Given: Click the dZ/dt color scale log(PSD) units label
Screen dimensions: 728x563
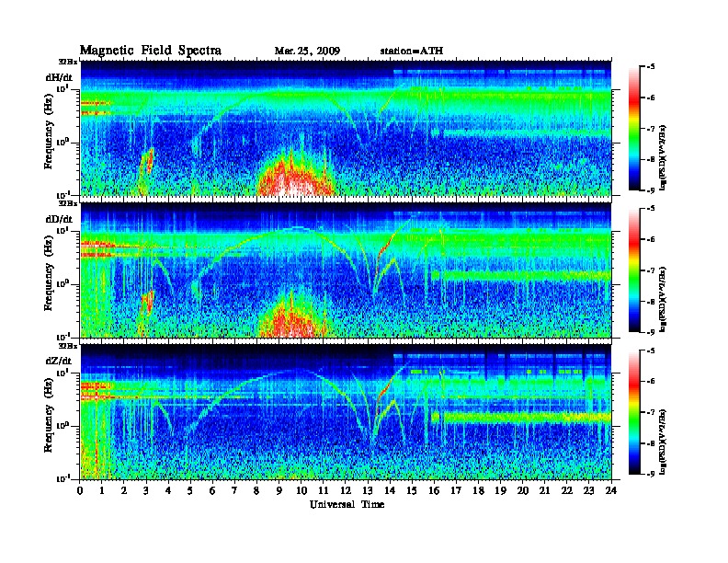Looking at the screenshot, I should 664,441.
